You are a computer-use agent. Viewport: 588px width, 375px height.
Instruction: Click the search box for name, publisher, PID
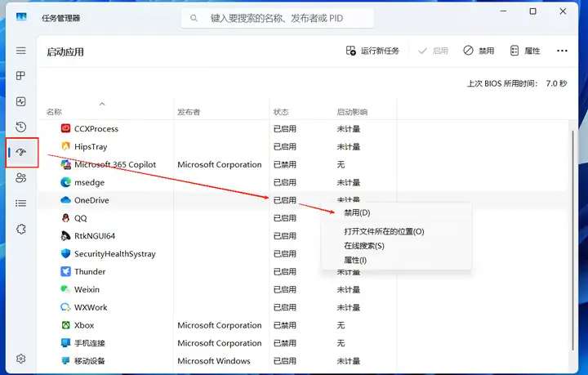[278, 18]
